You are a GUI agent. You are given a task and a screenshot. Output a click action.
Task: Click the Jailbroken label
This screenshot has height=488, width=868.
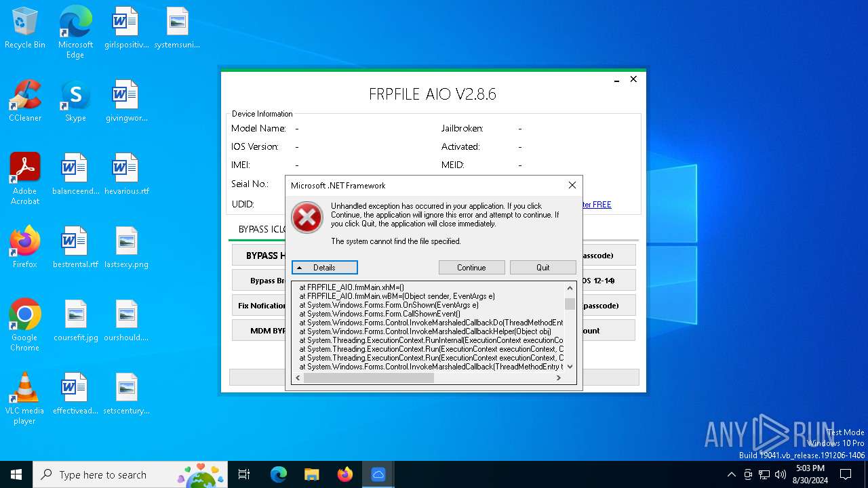[x=462, y=128]
